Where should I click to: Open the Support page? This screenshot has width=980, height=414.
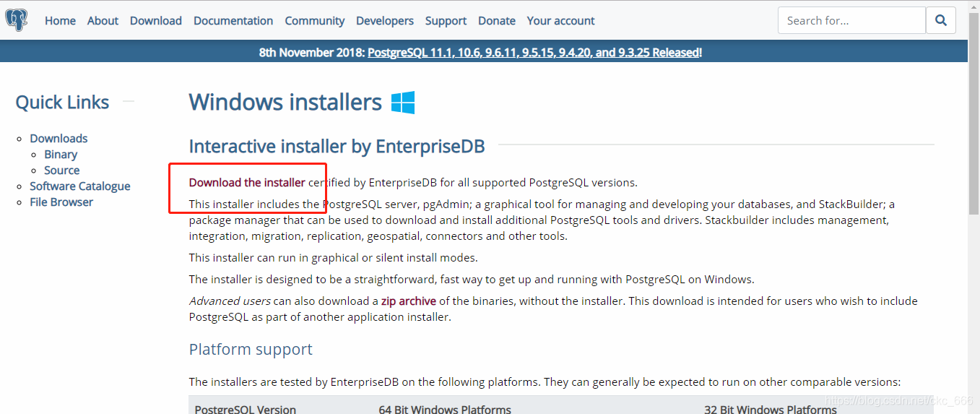pos(446,21)
